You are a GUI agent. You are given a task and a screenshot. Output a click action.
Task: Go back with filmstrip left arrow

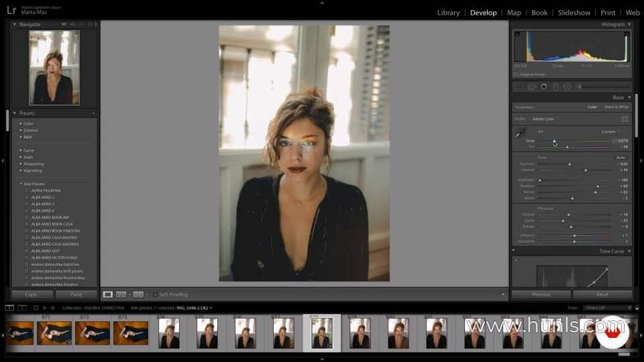(45, 308)
